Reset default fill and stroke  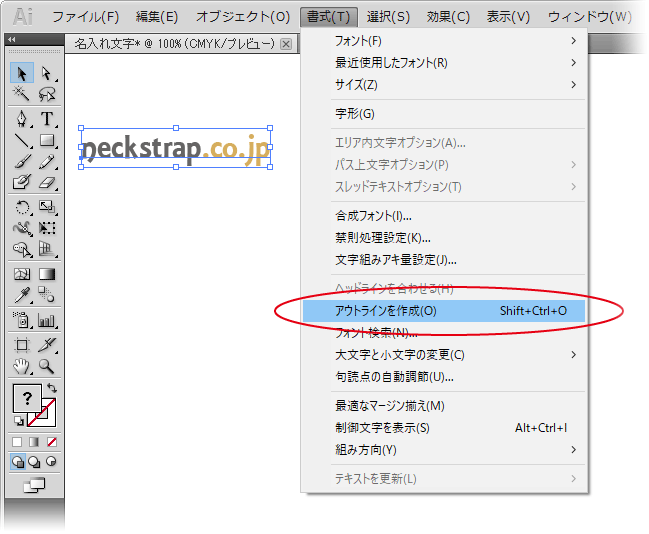click(x=19, y=421)
